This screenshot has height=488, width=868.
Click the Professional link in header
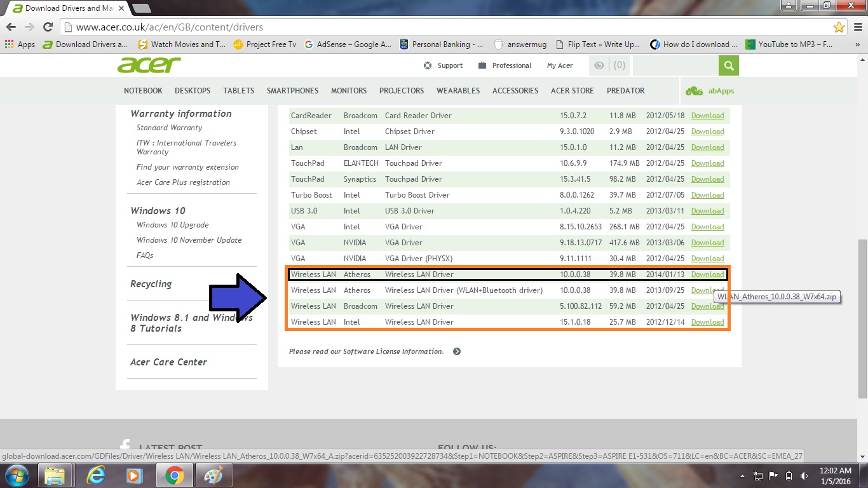[505, 65]
